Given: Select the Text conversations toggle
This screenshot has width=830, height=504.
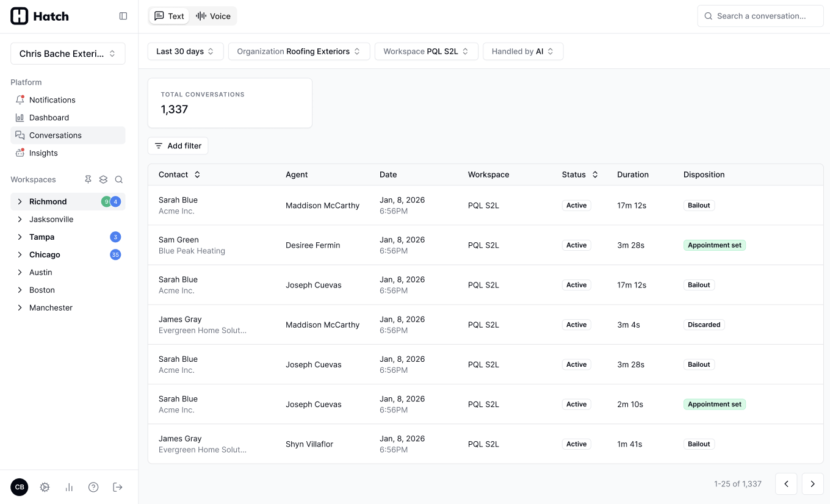Looking at the screenshot, I should [169, 16].
